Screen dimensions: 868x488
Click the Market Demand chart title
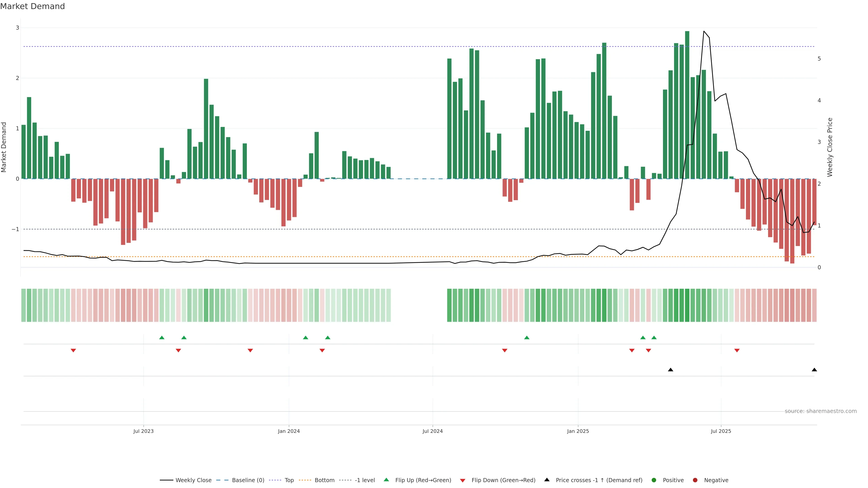32,6
